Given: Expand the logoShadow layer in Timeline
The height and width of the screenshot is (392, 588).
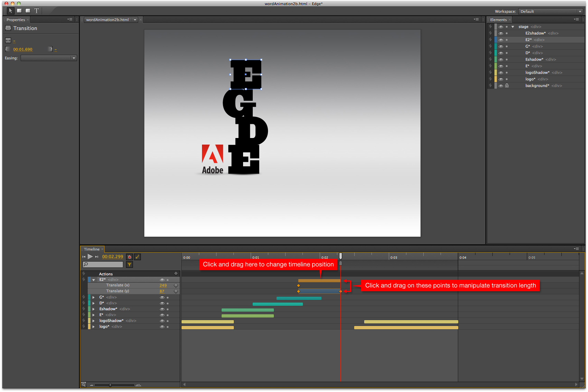Looking at the screenshot, I should [94, 321].
